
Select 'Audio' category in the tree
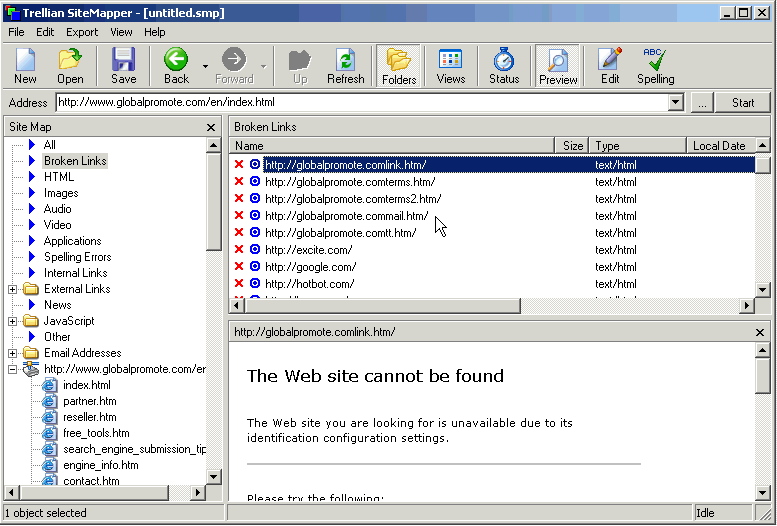[x=57, y=209]
